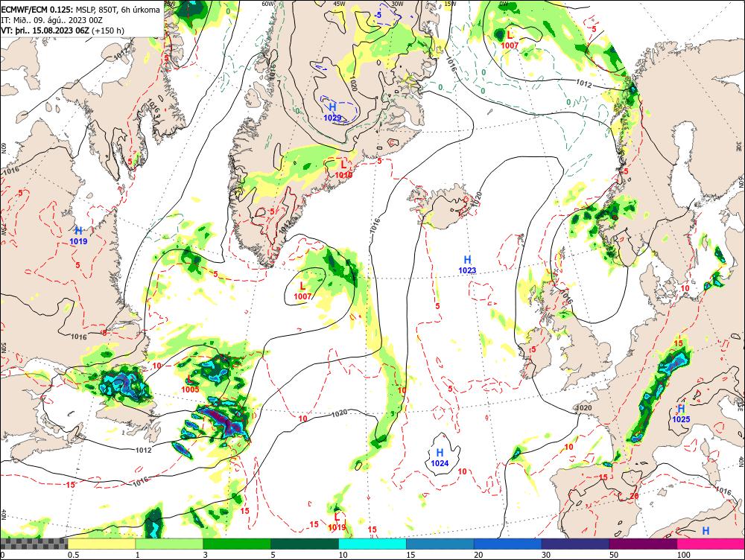Click the '50' legend scale label

click(613, 555)
